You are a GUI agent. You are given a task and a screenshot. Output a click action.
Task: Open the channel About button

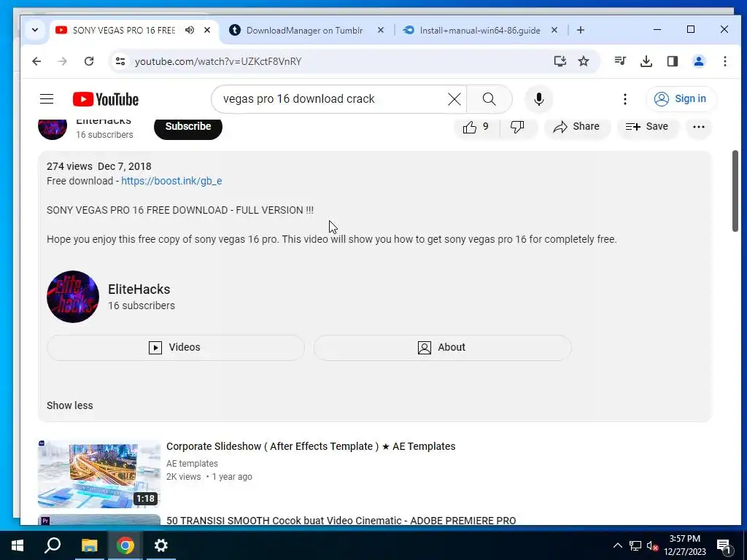point(442,348)
